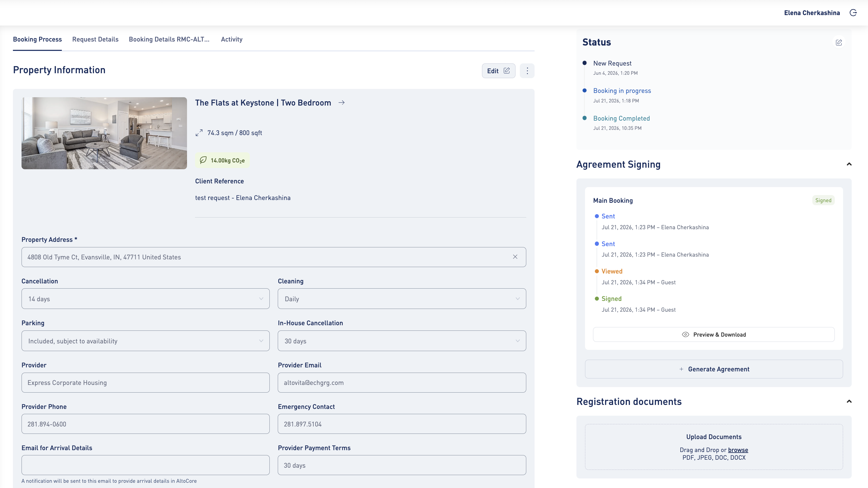Collapse the Registration documents section
This screenshot has width=868, height=488.
coord(849,402)
